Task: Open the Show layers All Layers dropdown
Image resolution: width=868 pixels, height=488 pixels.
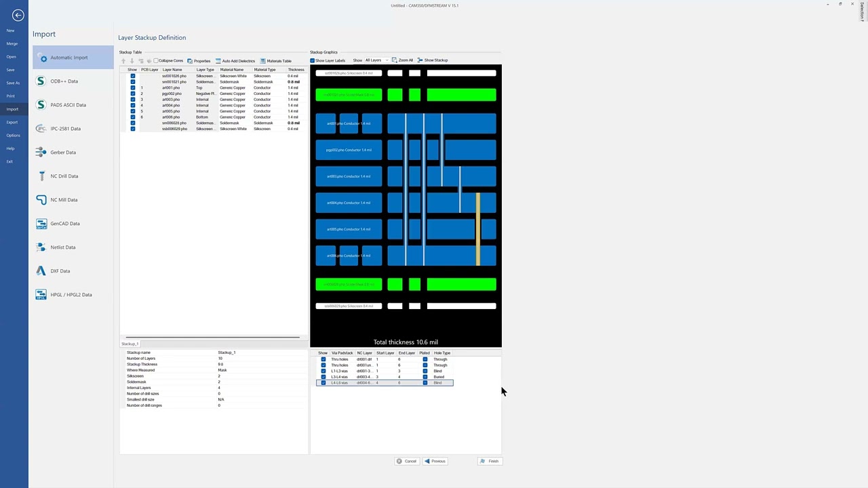Action: (376, 60)
